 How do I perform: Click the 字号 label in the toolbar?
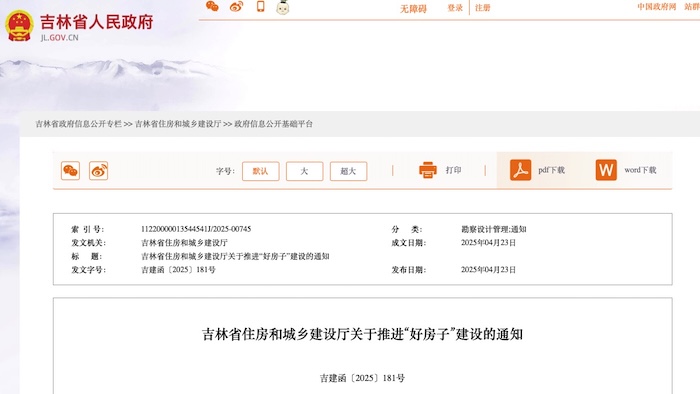point(225,171)
